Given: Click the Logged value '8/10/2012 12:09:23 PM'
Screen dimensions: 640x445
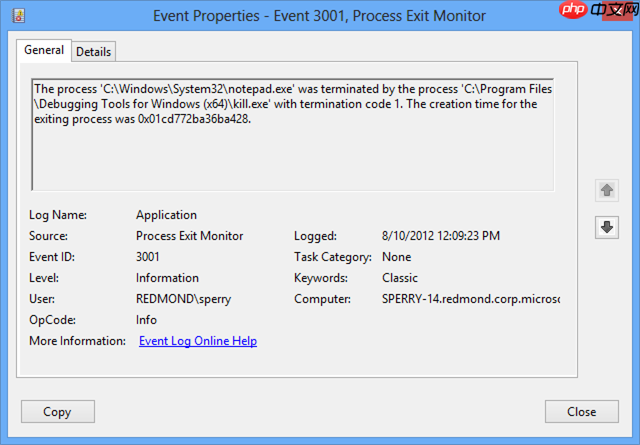Looking at the screenshot, I should click(x=441, y=236).
